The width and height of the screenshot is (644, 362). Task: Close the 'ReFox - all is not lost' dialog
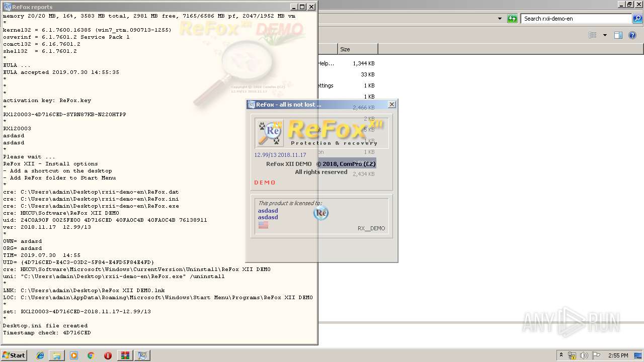click(392, 105)
